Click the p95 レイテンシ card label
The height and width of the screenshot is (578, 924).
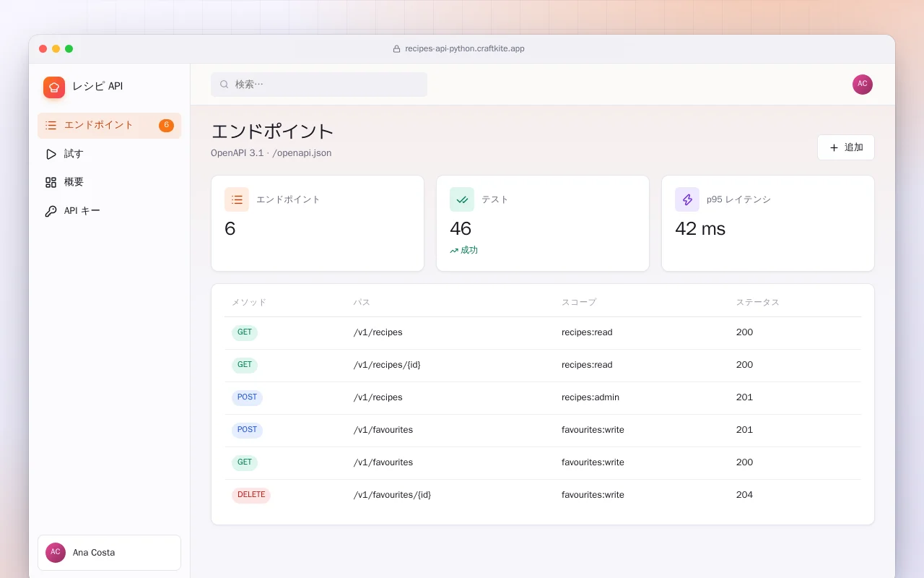738,199
